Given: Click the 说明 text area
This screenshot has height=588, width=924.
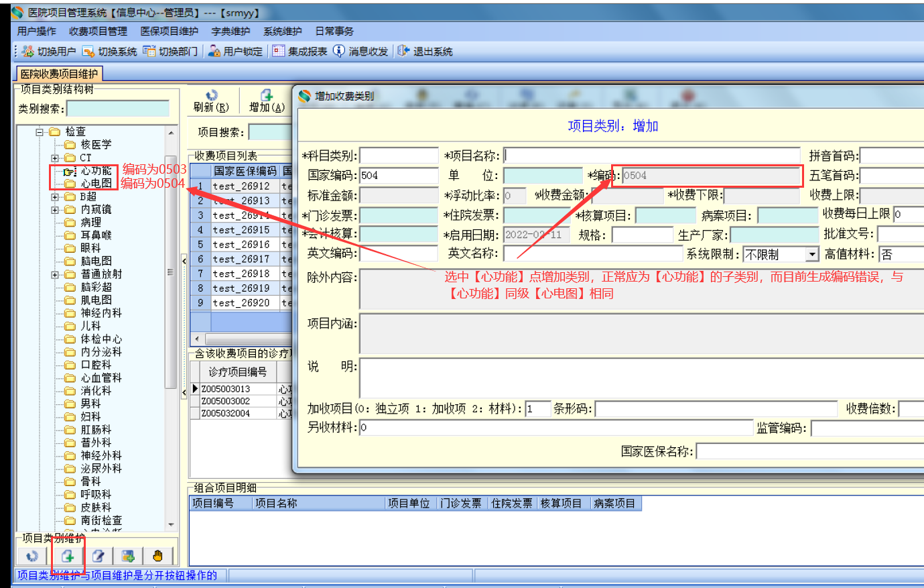Looking at the screenshot, I should pos(642,378).
